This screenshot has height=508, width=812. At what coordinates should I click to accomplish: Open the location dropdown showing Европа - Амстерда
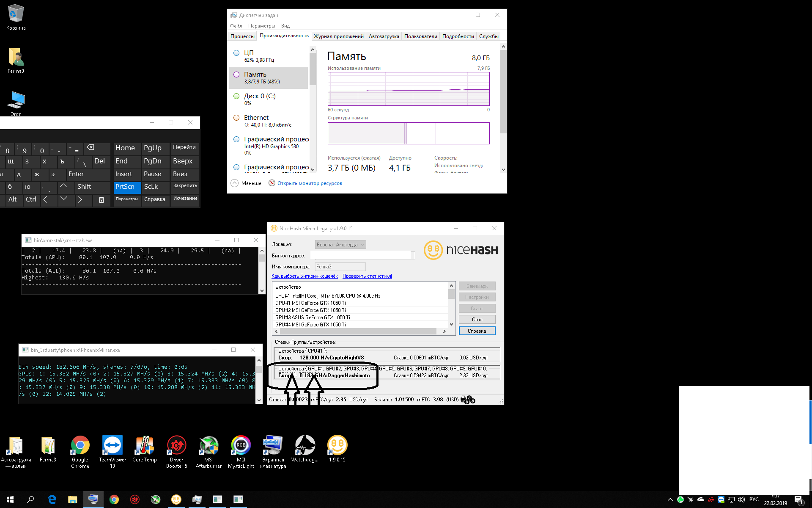340,244
